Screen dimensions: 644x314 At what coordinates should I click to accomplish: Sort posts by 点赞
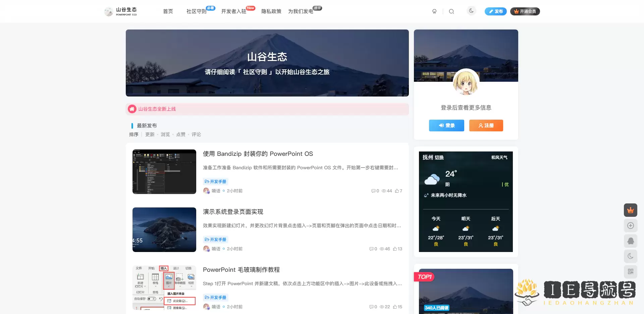click(181, 134)
